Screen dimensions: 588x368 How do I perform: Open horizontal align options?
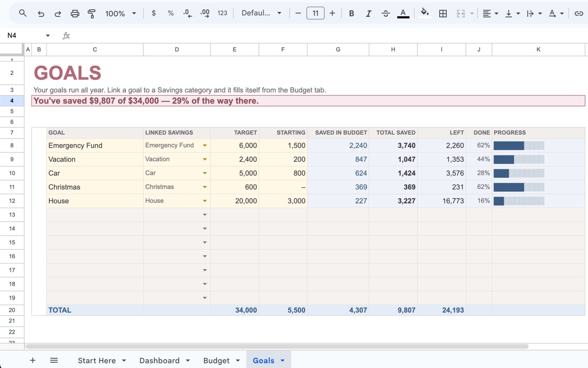tap(490, 14)
